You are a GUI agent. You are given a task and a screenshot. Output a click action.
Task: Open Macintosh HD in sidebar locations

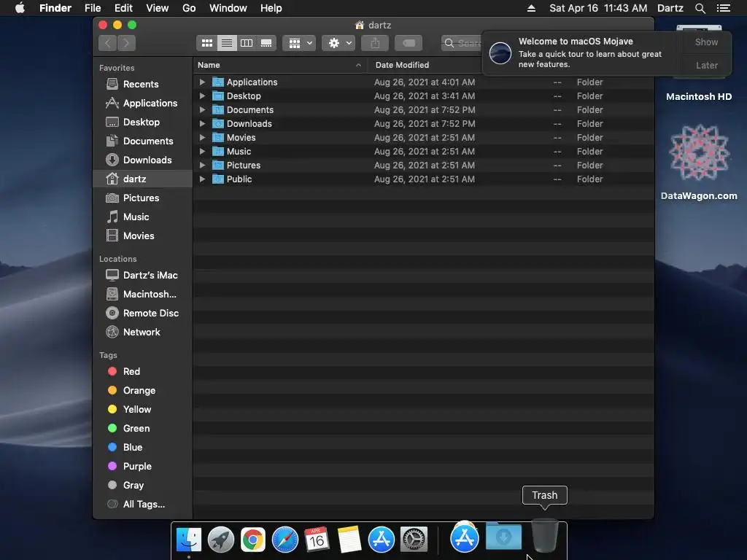click(x=141, y=295)
